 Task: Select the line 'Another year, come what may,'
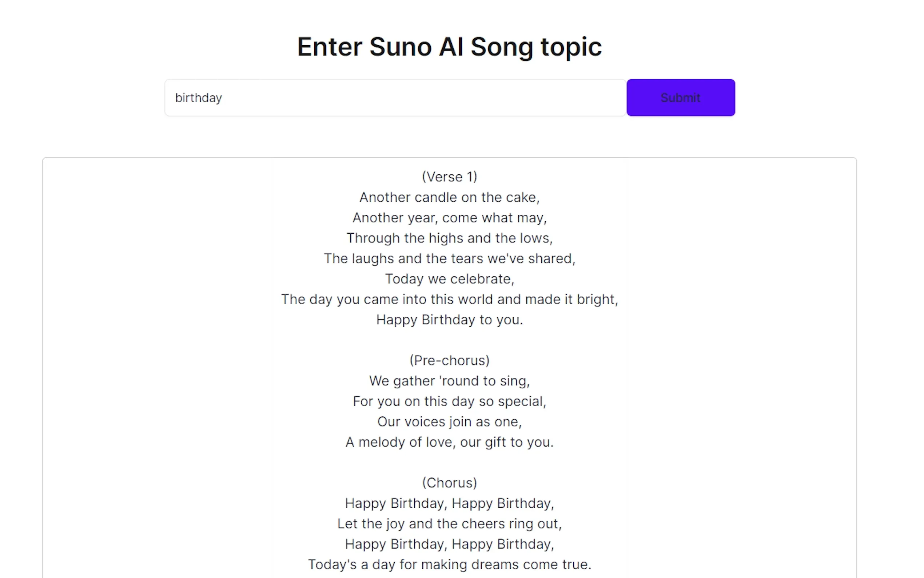[449, 217]
